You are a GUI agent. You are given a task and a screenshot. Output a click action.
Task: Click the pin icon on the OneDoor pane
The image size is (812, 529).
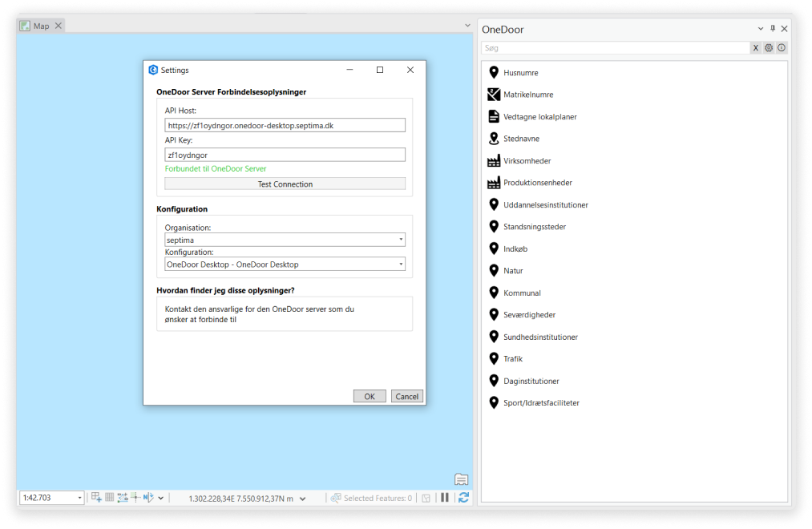click(x=773, y=29)
